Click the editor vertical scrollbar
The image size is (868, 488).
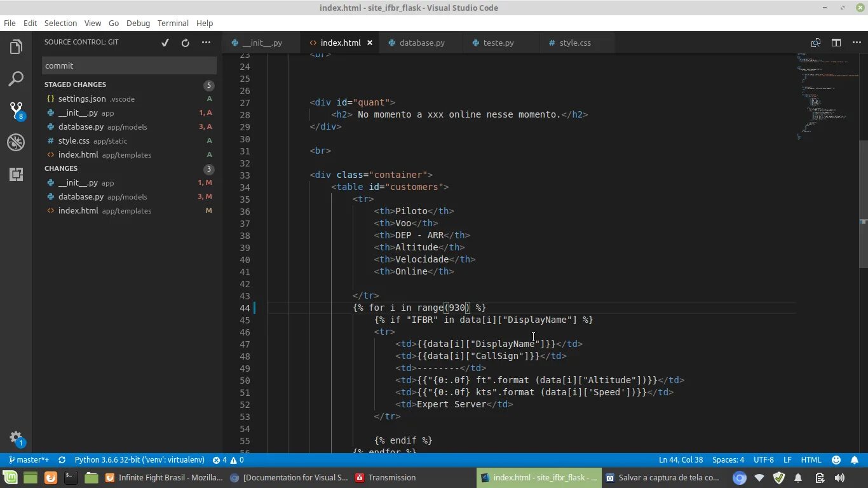point(863,203)
